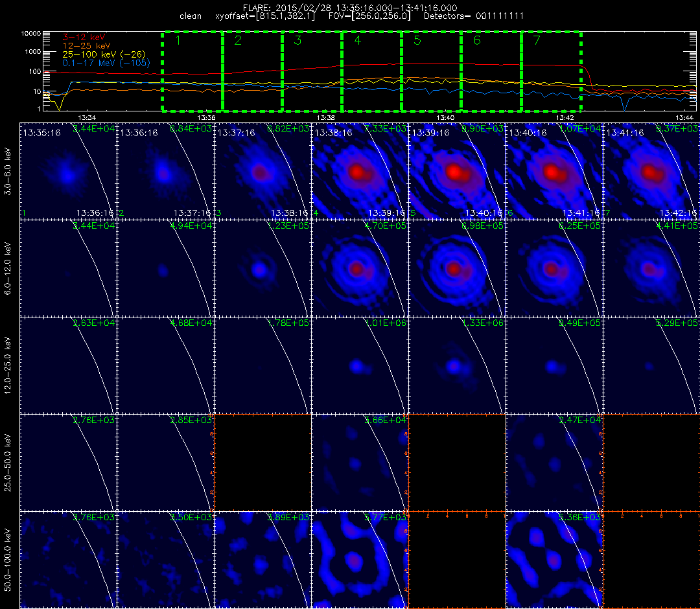Click the faint blue source in 3-6 keV panel 1
700x609 pixels.
tap(67, 174)
